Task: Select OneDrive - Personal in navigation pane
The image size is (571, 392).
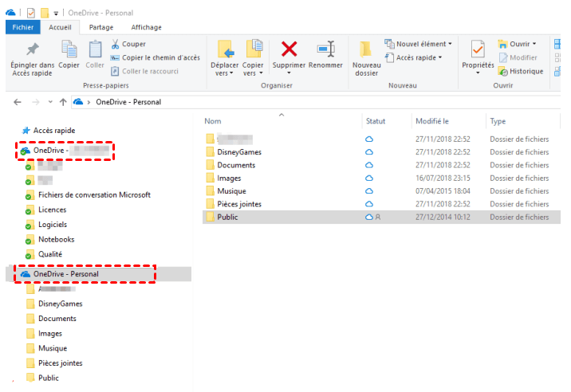Action: click(x=66, y=274)
